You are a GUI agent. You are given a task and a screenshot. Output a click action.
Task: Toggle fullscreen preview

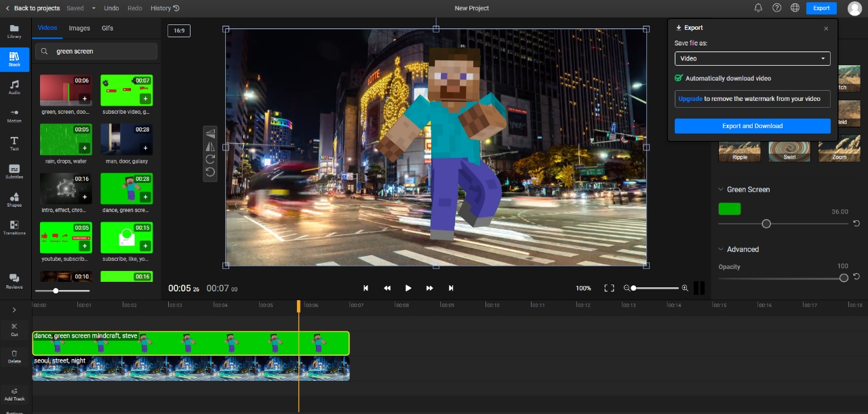pos(609,288)
